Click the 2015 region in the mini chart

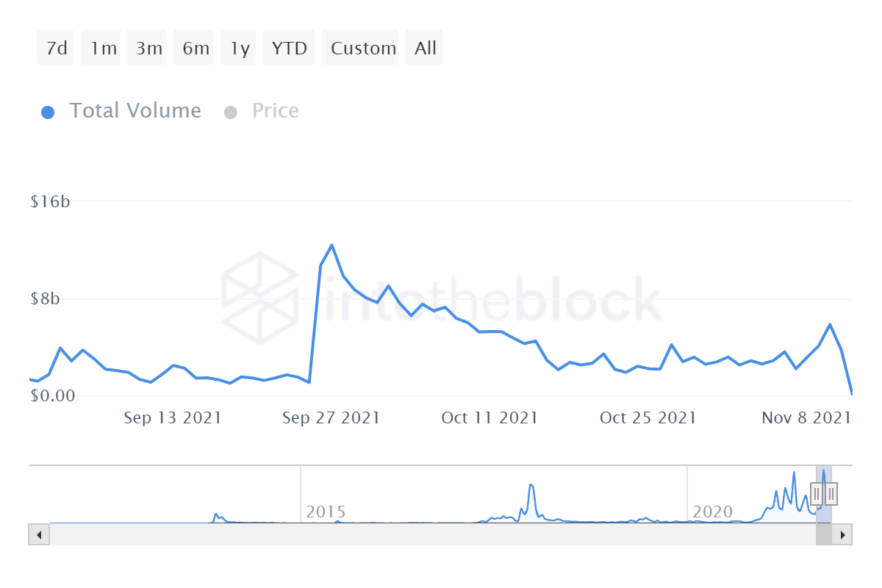(x=327, y=511)
